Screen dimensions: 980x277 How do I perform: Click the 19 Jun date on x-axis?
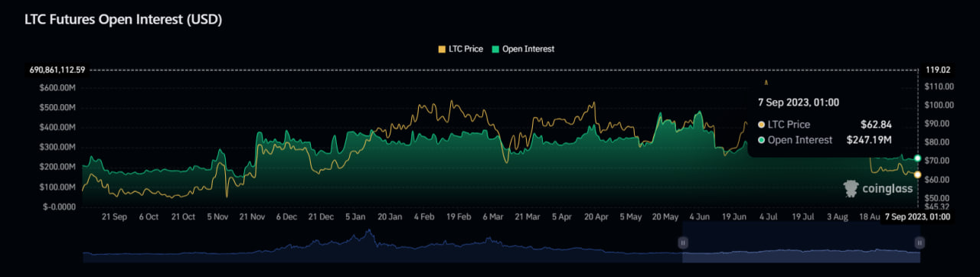734,217
